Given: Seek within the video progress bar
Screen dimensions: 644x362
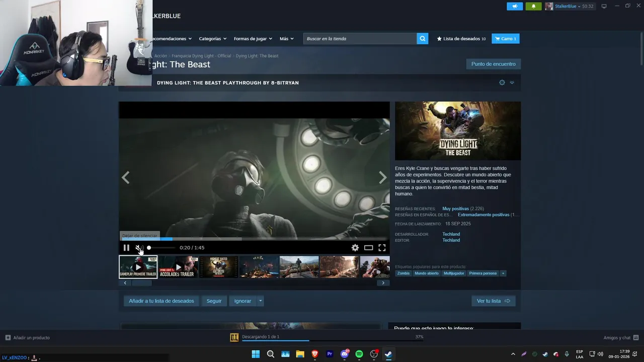Looking at the screenshot, I should pyautogui.click(x=254, y=239).
